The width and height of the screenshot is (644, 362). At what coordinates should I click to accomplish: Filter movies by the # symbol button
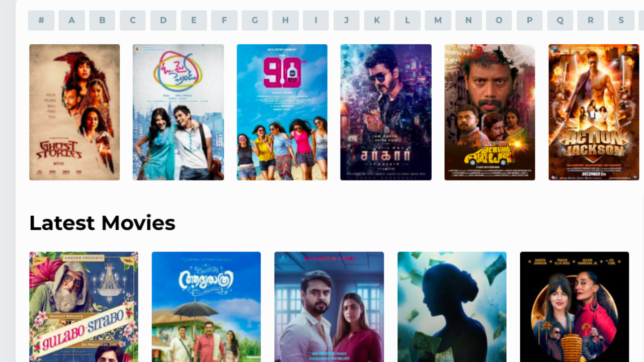click(41, 21)
